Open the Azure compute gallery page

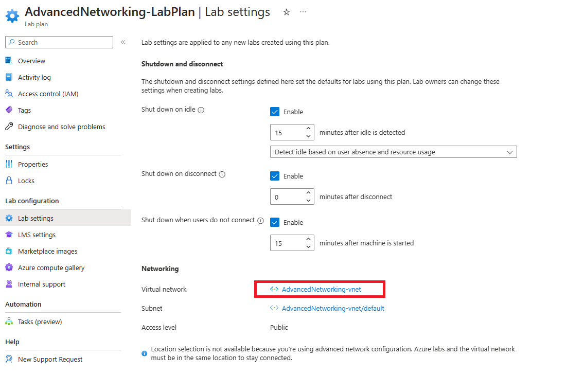point(49,267)
